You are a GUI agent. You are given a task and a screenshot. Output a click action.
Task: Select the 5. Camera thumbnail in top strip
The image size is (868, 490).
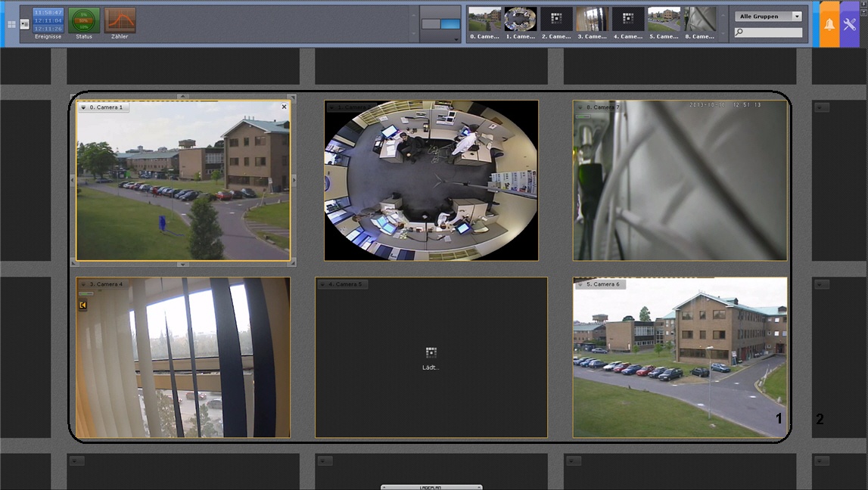tap(664, 20)
